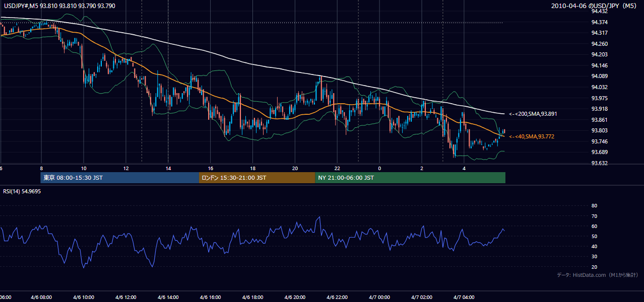Image resolution: width=644 pixels, height=302 pixels.
Task: Select the NY 21:00-06:00 JST session bar
Action: [410, 178]
